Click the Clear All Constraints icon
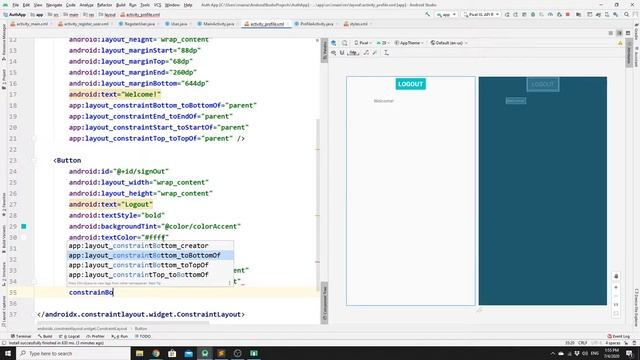The width and height of the screenshot is (640, 360). (366, 53)
